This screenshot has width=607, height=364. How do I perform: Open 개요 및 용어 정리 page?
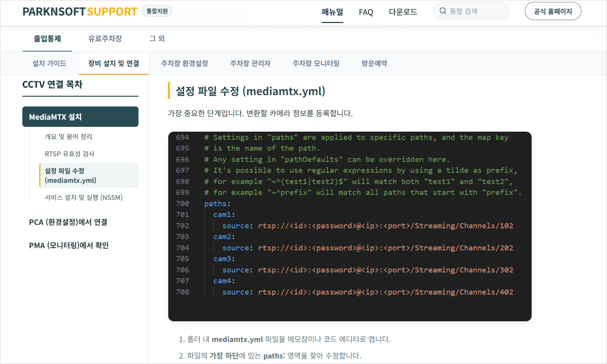69,137
